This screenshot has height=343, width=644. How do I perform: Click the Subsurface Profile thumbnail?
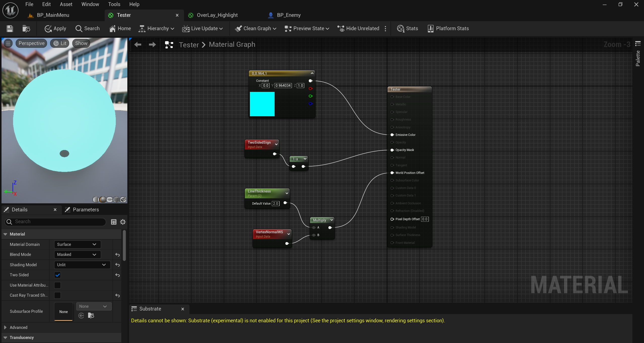point(63,312)
